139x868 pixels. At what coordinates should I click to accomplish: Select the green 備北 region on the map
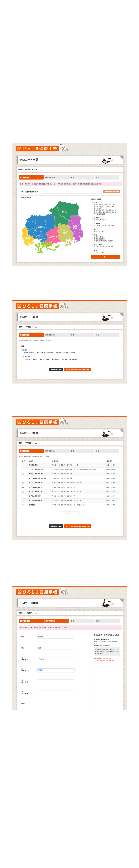pos(64,212)
